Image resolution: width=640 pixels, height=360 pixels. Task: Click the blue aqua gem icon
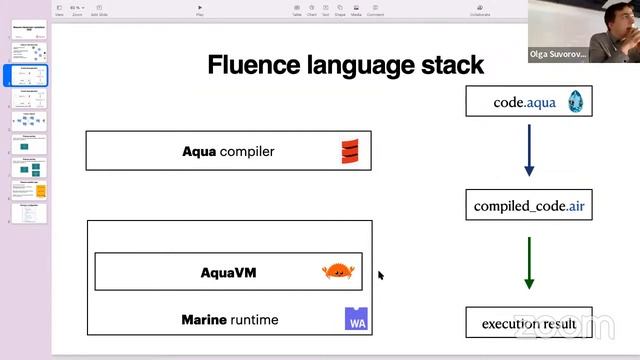(576, 102)
